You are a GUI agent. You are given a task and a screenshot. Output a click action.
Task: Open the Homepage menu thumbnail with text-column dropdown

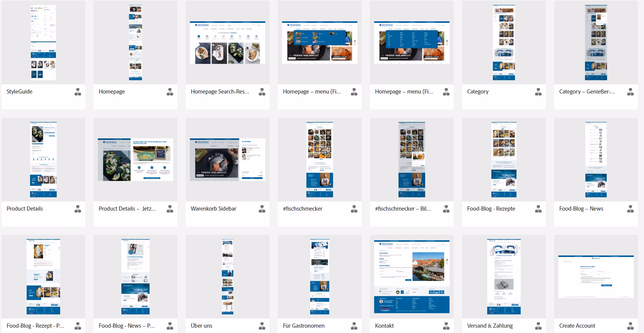pos(412,43)
